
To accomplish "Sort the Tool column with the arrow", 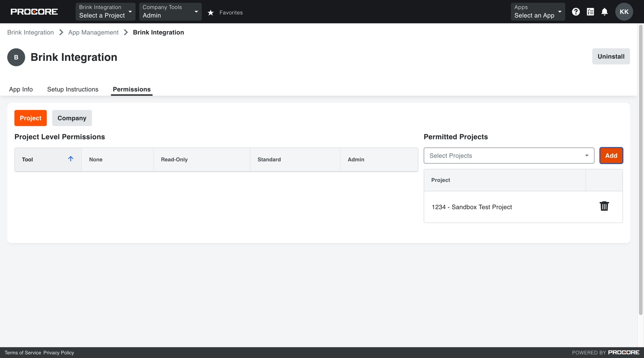I will (x=70, y=159).
